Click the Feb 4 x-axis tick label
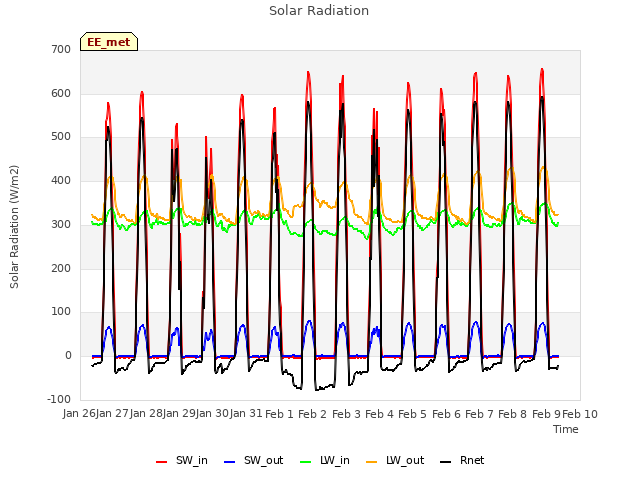 point(379,414)
